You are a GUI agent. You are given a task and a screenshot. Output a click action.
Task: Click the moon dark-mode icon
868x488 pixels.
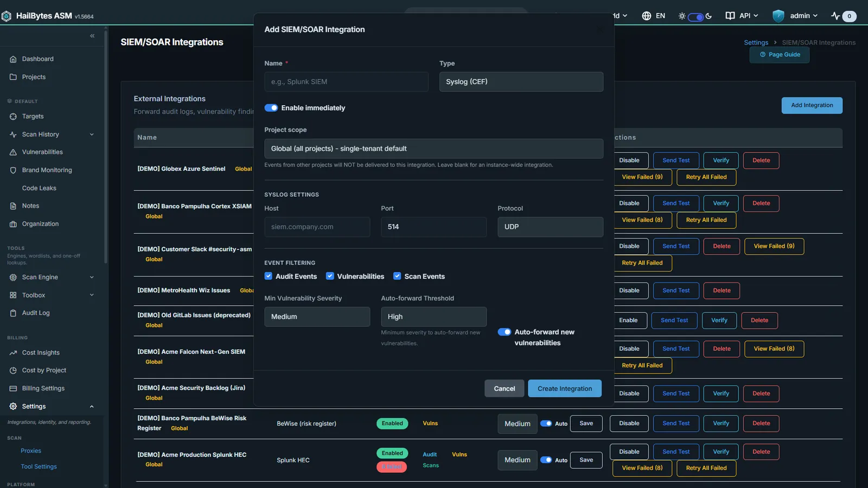(x=709, y=16)
